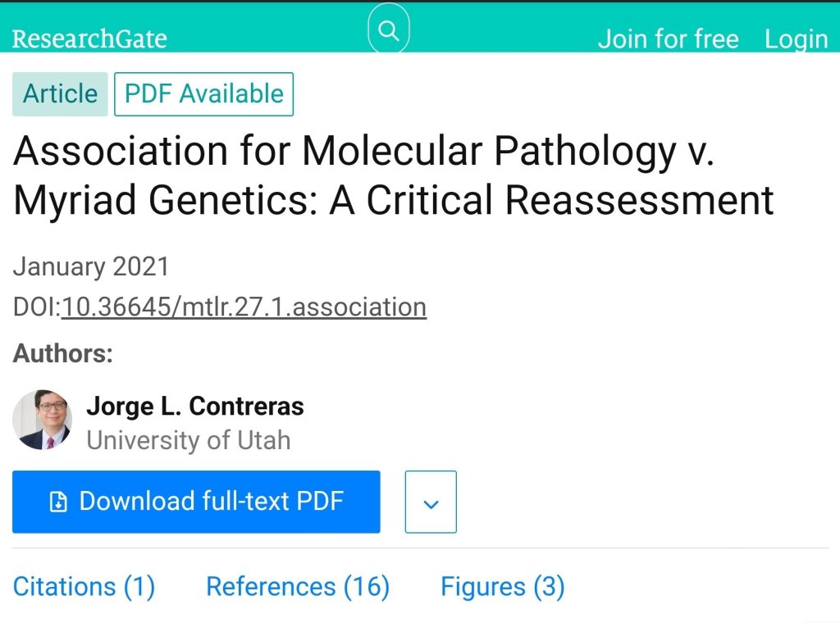840x623 pixels.
Task: Click Join for free
Action: (668, 39)
